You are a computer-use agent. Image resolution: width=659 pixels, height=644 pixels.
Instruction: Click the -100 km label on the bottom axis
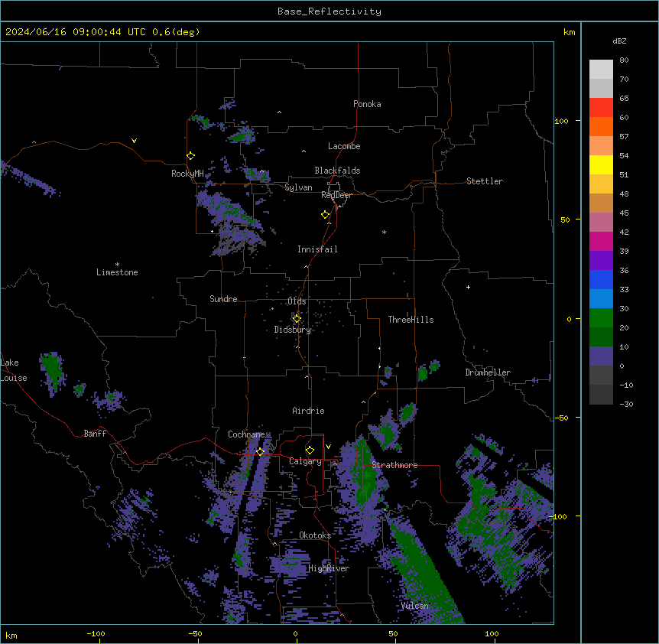point(96,633)
